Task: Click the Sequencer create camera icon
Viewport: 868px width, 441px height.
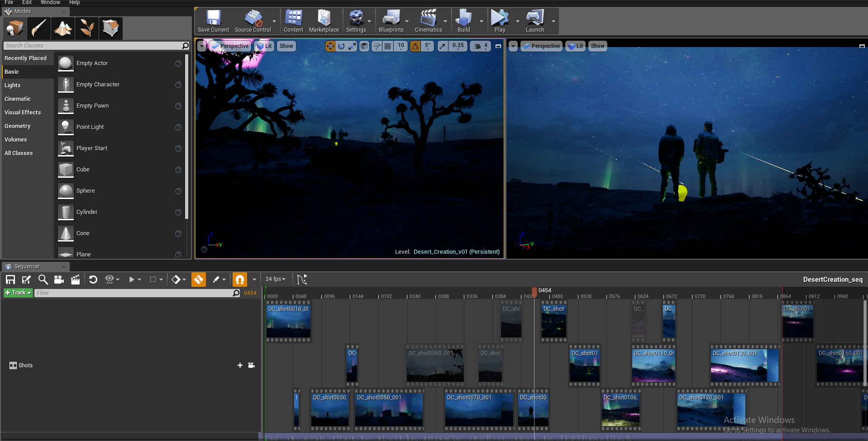Action: point(59,280)
